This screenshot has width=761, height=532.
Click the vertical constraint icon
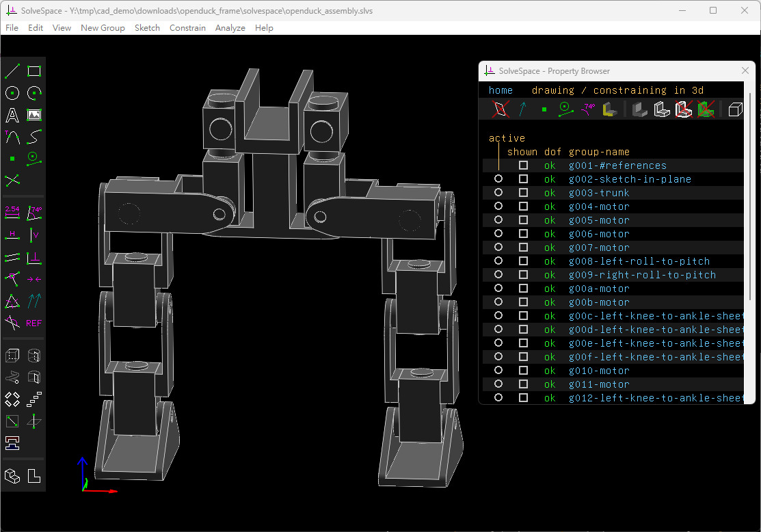pos(34,235)
